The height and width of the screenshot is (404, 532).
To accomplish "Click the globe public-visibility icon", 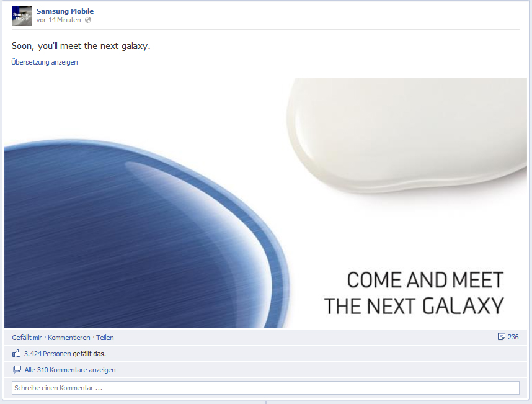I will [x=88, y=20].
